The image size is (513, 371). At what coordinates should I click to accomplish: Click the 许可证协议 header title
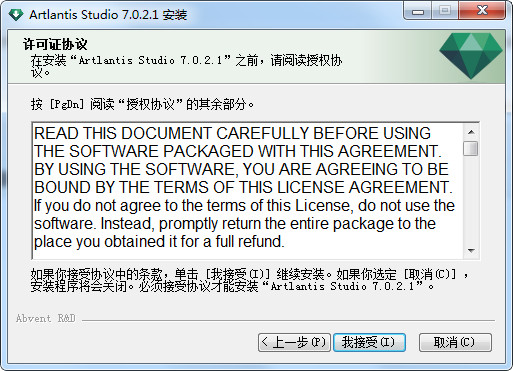coord(55,44)
